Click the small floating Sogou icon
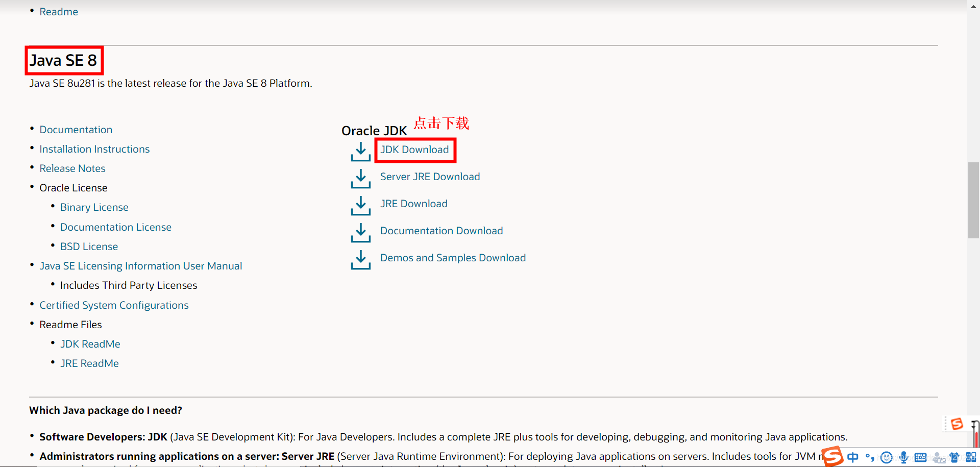980x467 pixels. pos(957,424)
